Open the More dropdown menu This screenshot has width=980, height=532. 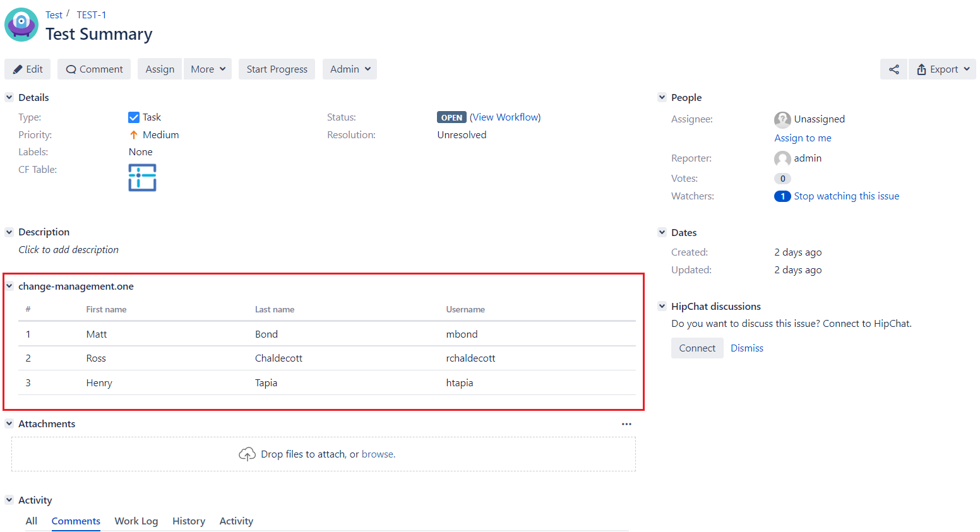pos(207,69)
